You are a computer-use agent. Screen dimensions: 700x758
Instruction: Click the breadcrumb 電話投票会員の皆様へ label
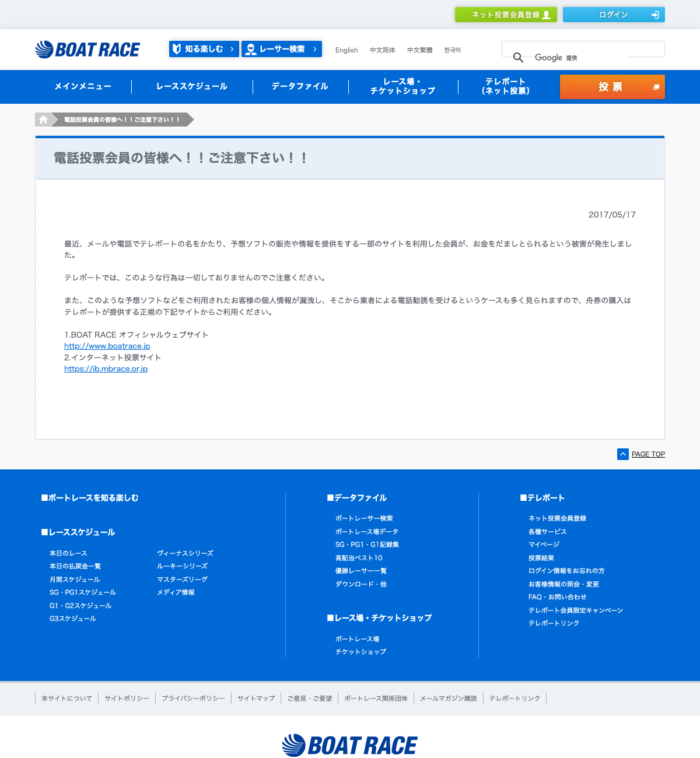click(x=122, y=120)
